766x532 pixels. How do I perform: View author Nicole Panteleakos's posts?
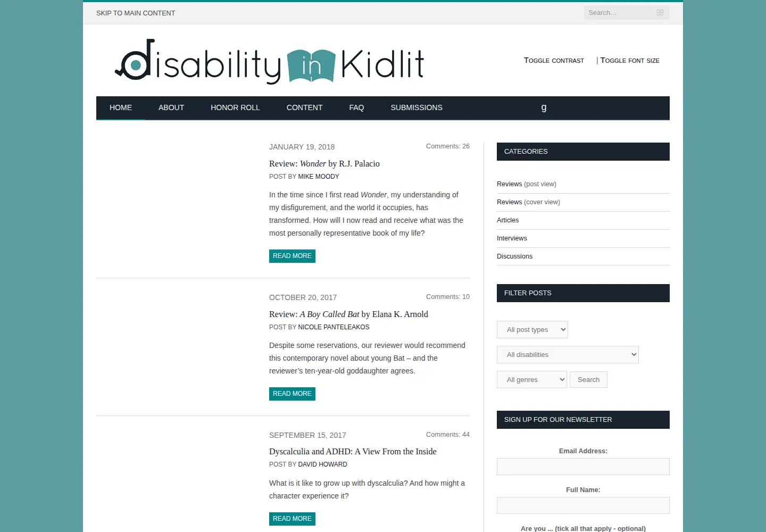334,327
